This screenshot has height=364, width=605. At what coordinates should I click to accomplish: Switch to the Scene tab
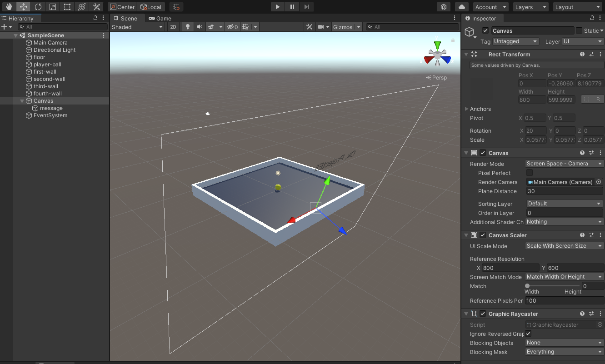[x=126, y=19]
